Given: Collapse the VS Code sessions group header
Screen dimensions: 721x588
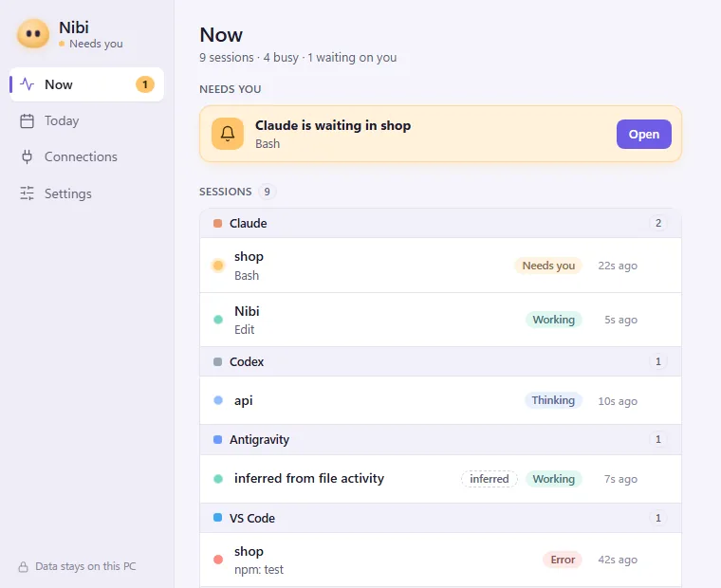Looking at the screenshot, I should (440, 518).
